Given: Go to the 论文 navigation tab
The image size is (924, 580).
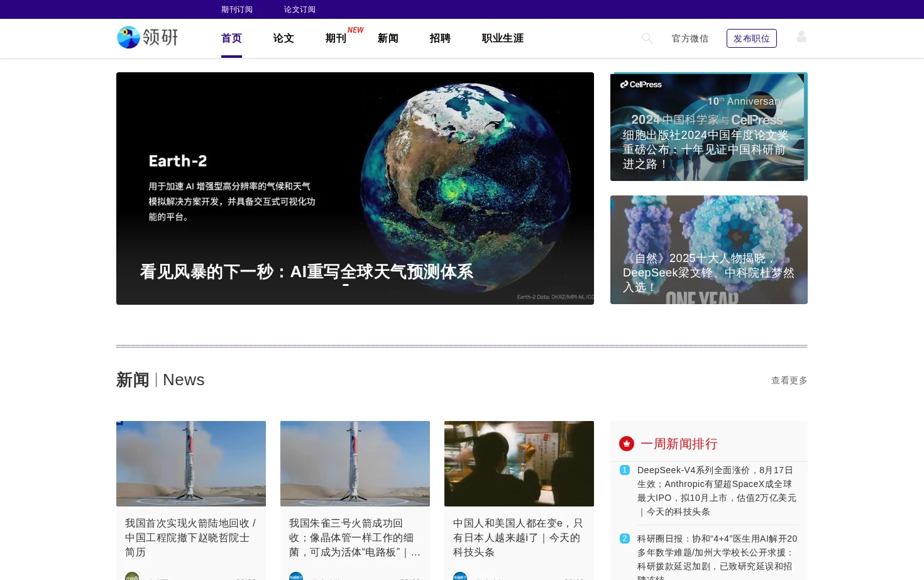Looking at the screenshot, I should coord(283,38).
